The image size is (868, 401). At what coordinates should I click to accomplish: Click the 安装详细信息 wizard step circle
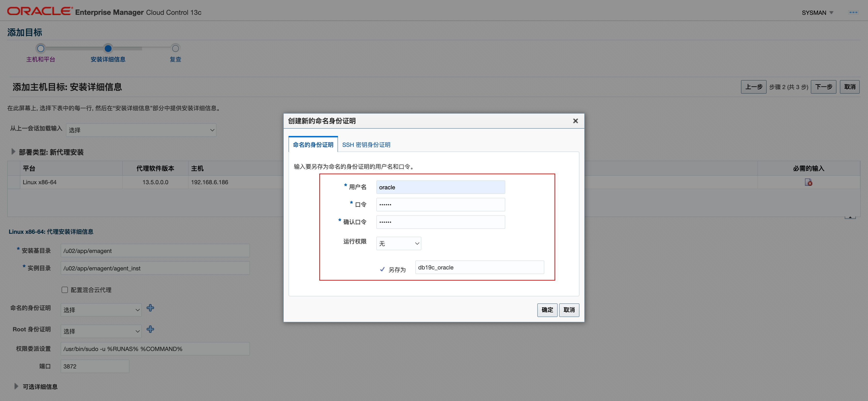click(108, 49)
